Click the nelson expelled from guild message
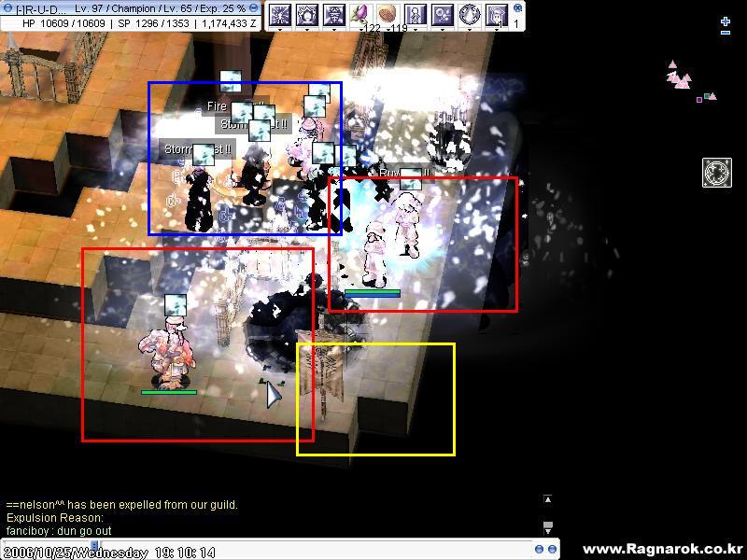 coord(122,505)
